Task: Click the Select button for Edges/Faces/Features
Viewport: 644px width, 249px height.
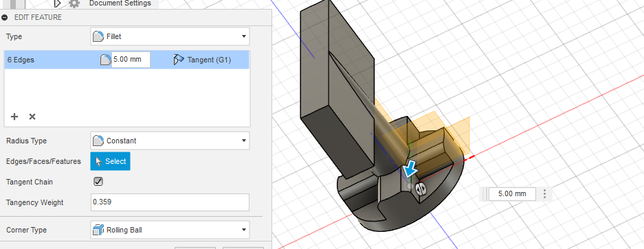Action: (x=110, y=161)
